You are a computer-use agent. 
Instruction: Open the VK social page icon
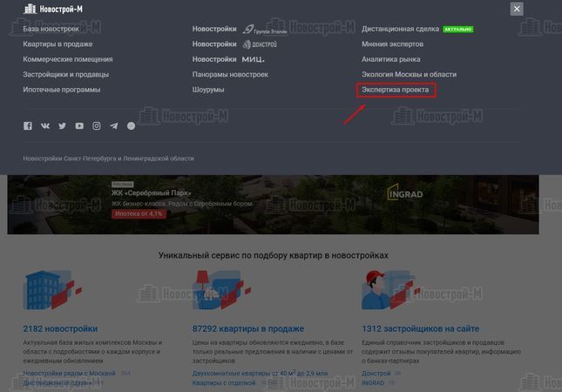[x=44, y=126]
